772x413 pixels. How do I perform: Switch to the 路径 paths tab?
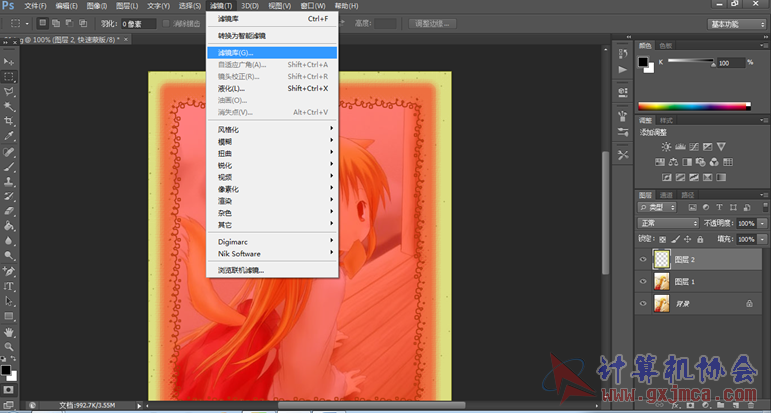pyautogui.click(x=687, y=195)
